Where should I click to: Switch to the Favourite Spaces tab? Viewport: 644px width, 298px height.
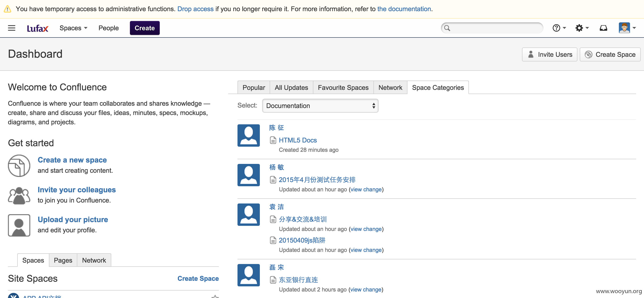pyautogui.click(x=343, y=88)
